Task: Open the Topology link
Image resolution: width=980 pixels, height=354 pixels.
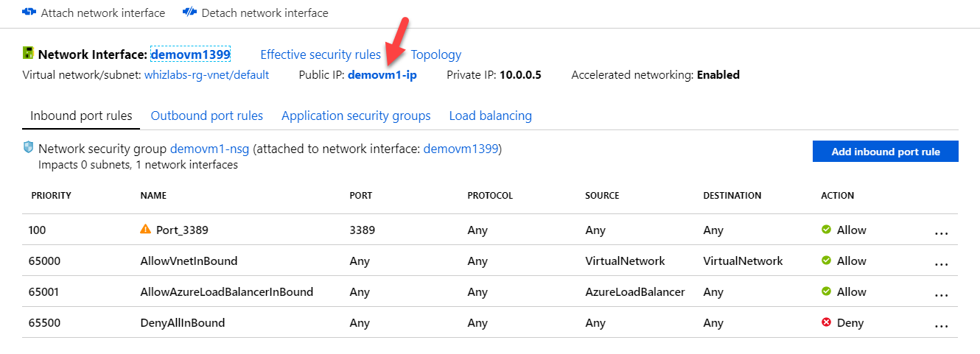Action: click(x=436, y=54)
